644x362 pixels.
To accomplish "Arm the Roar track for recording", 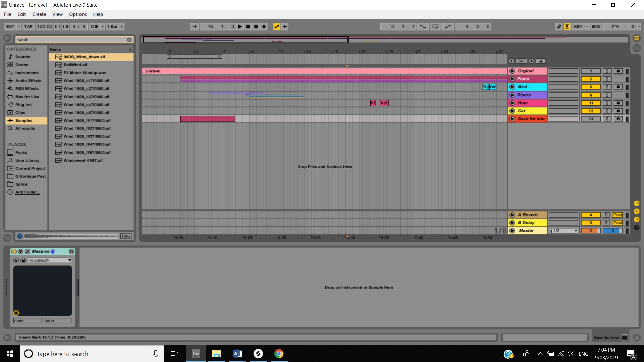I will pos(618,103).
